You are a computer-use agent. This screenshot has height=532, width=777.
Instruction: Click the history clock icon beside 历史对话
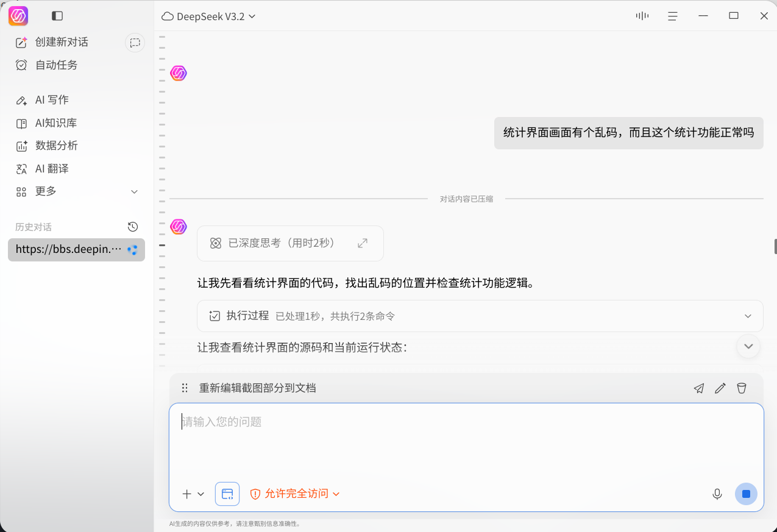pos(133,227)
